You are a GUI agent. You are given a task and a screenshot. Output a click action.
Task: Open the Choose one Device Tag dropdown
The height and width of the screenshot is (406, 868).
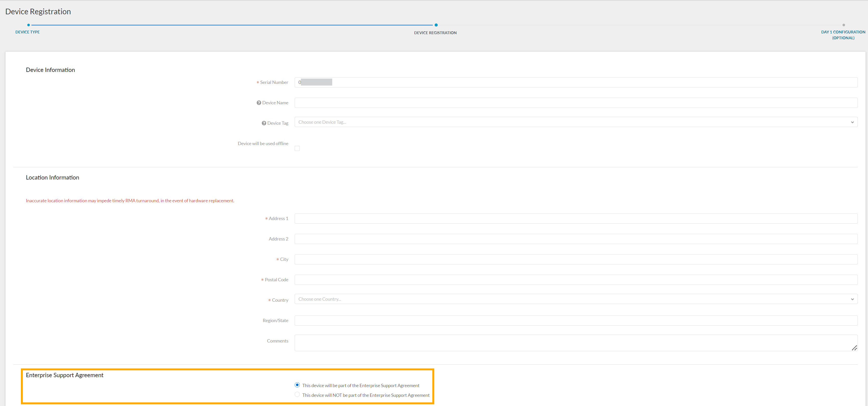pos(576,122)
